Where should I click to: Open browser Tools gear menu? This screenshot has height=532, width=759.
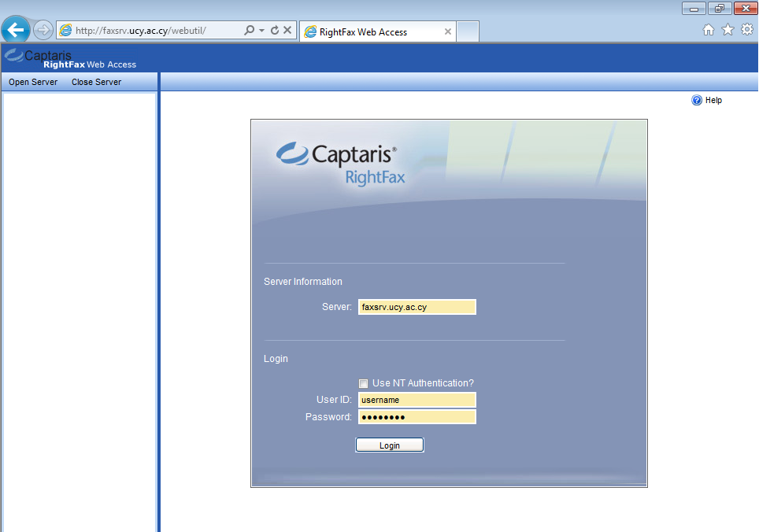pyautogui.click(x=747, y=29)
